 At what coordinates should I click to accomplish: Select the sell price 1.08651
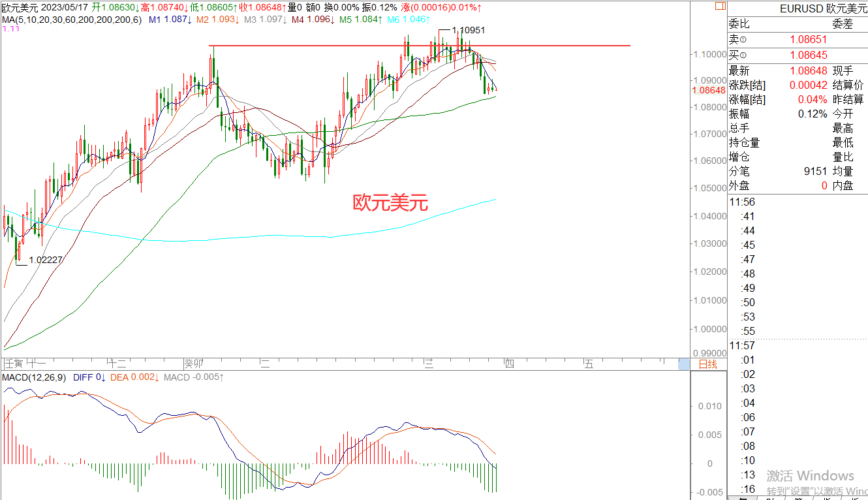[x=808, y=40]
